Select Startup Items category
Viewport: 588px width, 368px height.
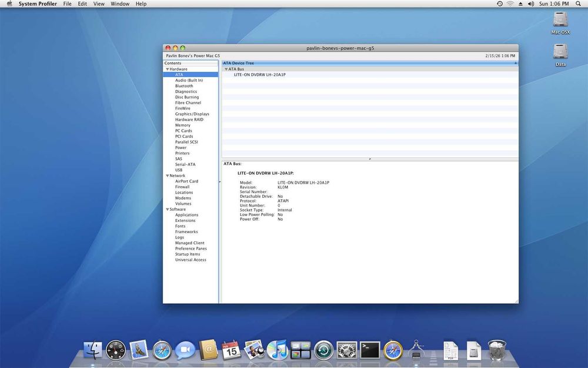click(x=188, y=254)
